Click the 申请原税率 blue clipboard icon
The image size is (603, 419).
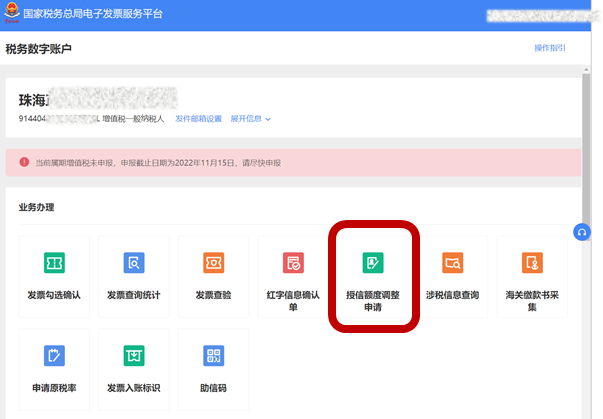tap(54, 355)
